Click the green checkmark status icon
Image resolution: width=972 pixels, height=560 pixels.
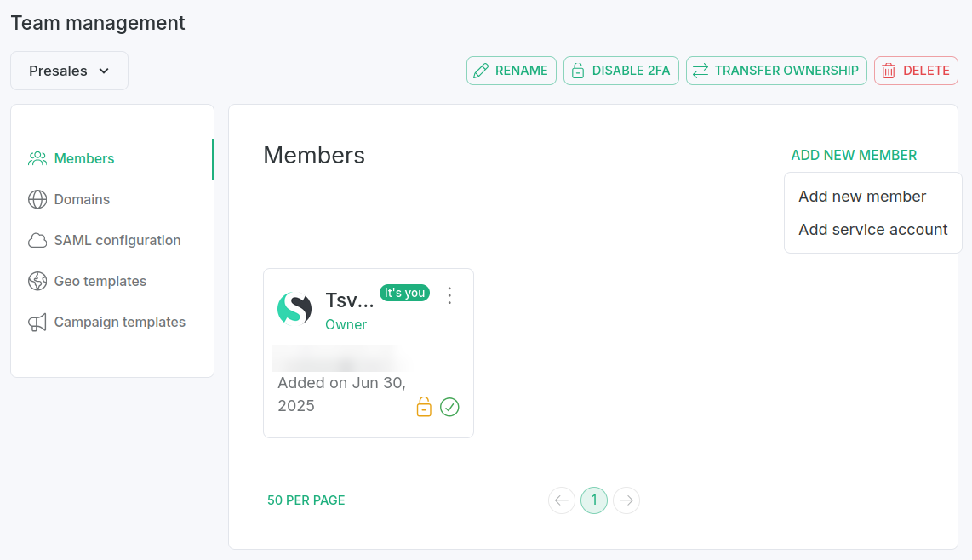(x=449, y=408)
